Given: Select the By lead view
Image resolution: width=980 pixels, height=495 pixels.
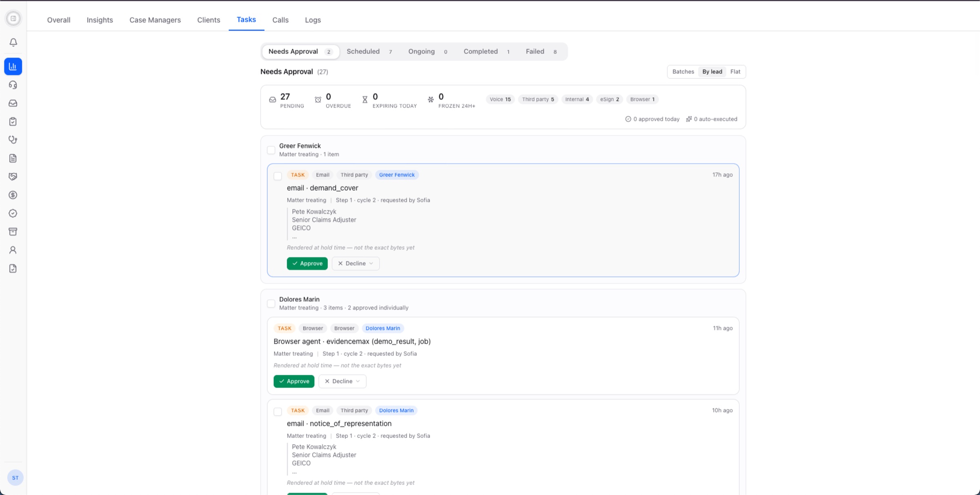Looking at the screenshot, I should (x=712, y=71).
